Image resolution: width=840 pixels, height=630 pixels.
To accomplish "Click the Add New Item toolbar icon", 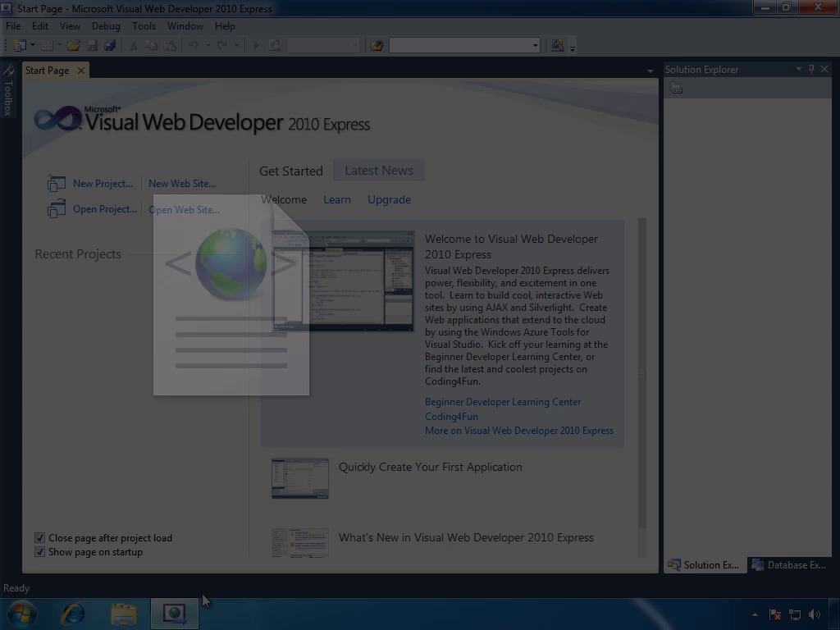I will 47,46.
